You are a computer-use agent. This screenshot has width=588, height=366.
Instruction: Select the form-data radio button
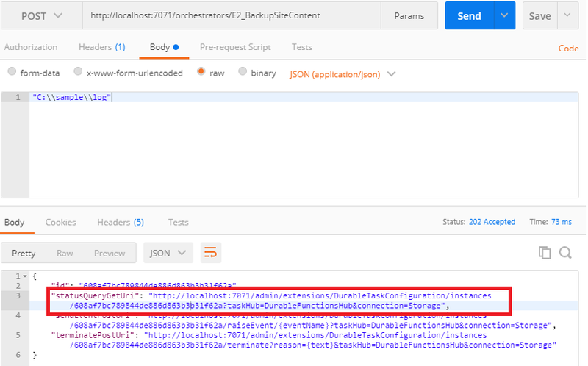[12, 71]
